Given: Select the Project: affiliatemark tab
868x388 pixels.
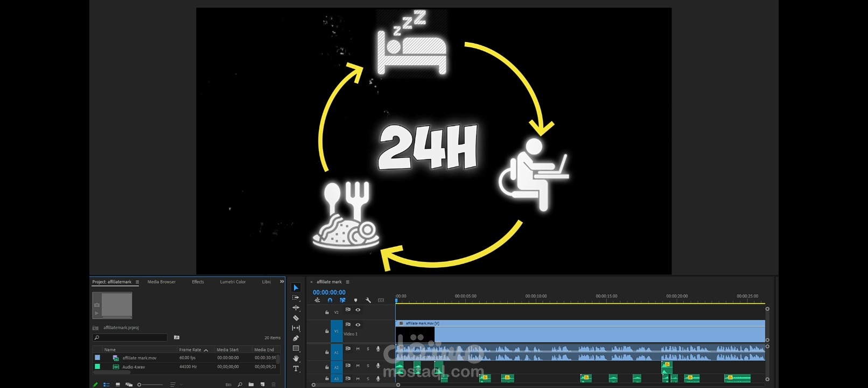Looking at the screenshot, I should pos(112,282).
